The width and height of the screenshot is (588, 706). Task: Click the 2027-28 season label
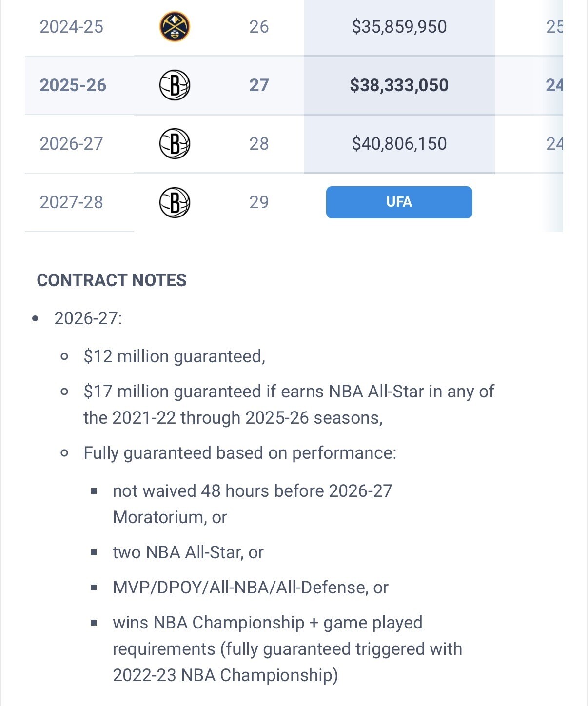72,202
